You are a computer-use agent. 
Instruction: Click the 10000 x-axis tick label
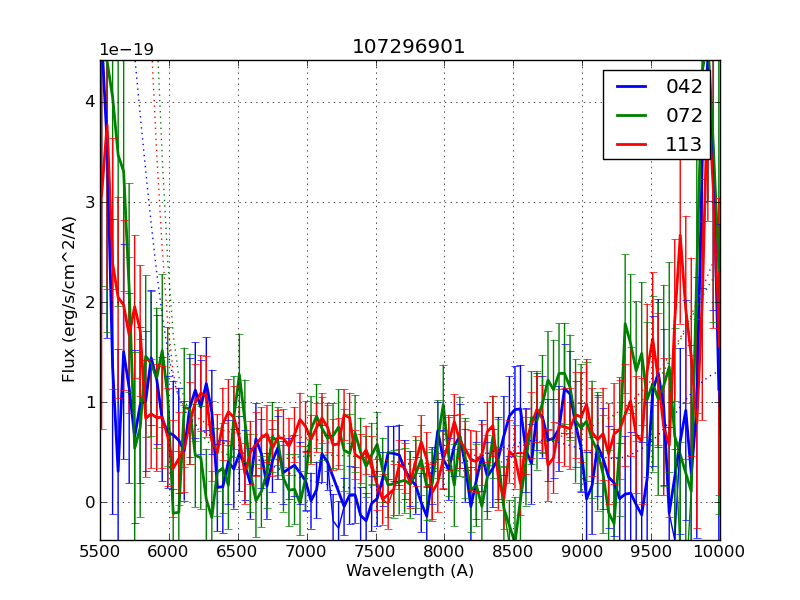(x=720, y=551)
